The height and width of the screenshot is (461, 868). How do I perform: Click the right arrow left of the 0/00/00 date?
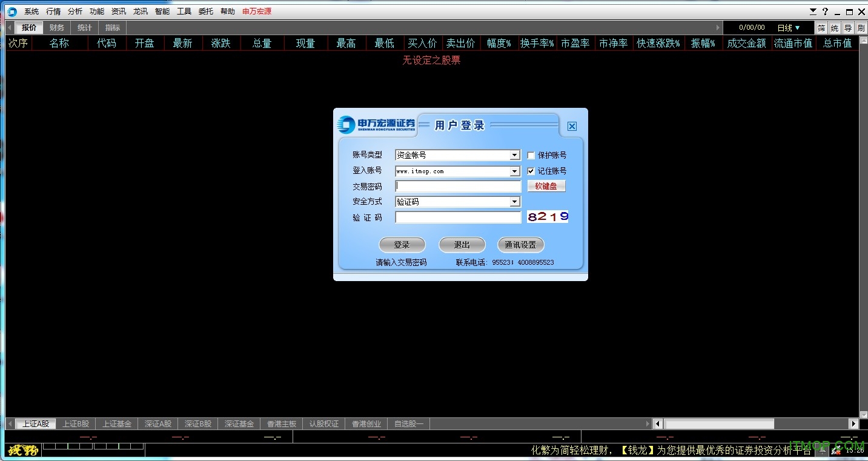718,28
